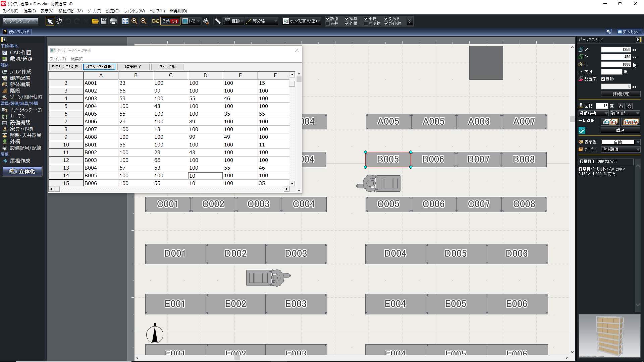
Task: Click the open folder icon
Action: point(95,21)
